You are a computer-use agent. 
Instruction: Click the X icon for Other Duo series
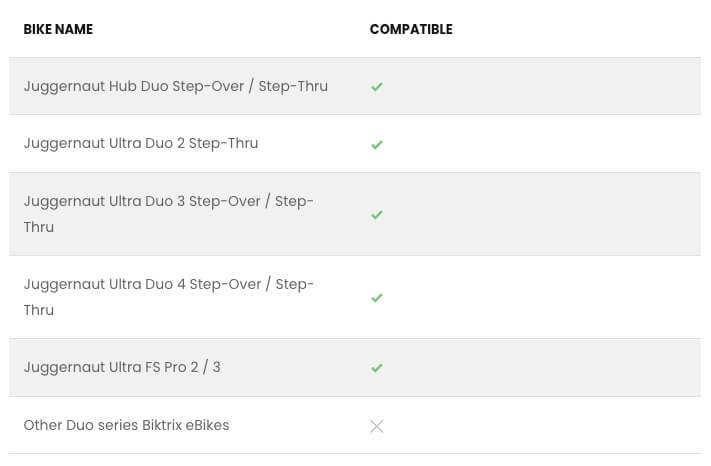click(377, 426)
